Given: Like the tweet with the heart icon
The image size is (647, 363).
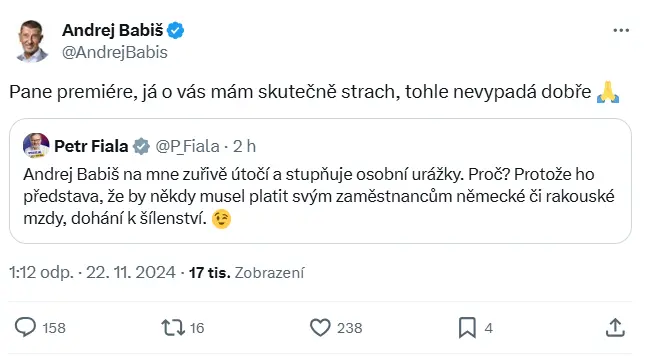Looking at the screenshot, I should [320, 328].
